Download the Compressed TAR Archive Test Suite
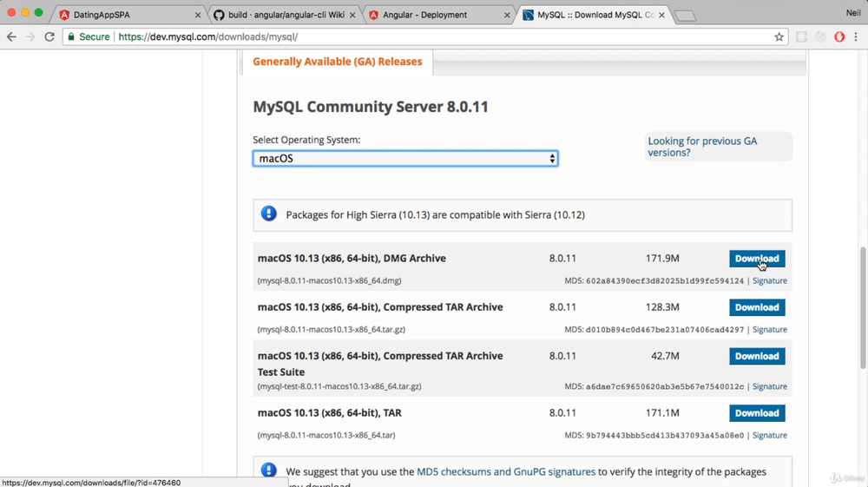This screenshot has height=487, width=868. (757, 356)
